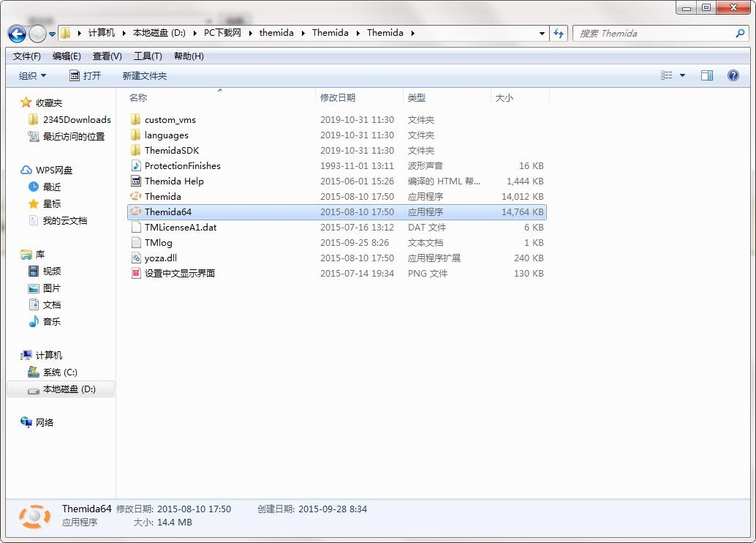Image resolution: width=756 pixels, height=543 pixels.
Task: Click the 打开 toolbar button
Action: [86, 76]
